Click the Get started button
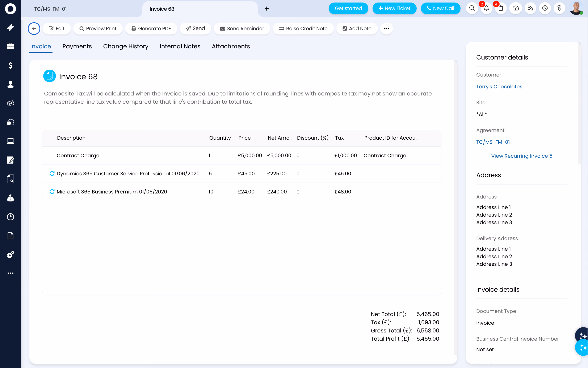 click(x=348, y=9)
